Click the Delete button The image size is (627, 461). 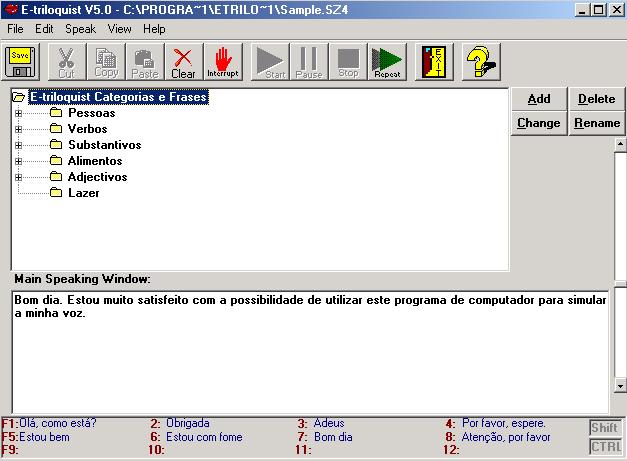click(x=596, y=99)
